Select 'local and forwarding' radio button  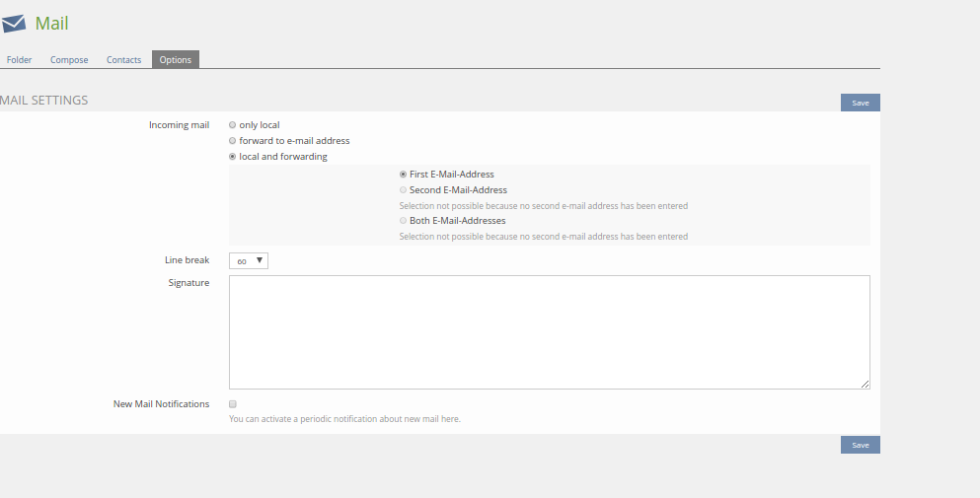pos(233,157)
